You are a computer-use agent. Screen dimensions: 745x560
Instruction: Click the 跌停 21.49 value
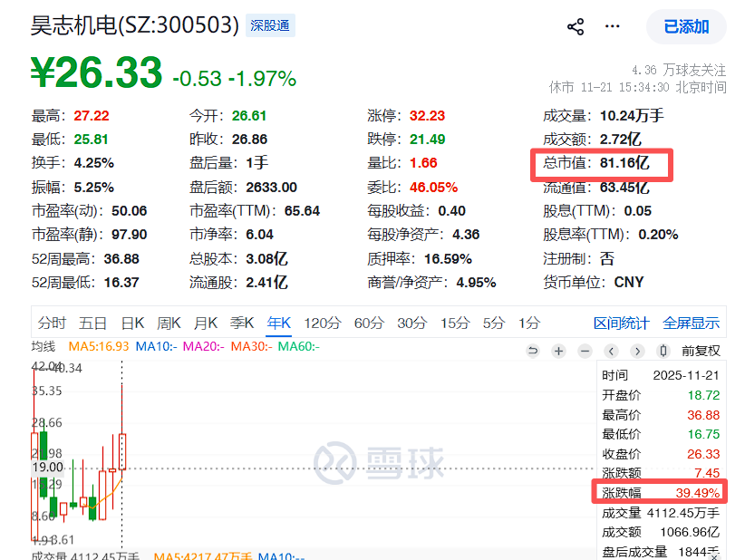tap(427, 140)
